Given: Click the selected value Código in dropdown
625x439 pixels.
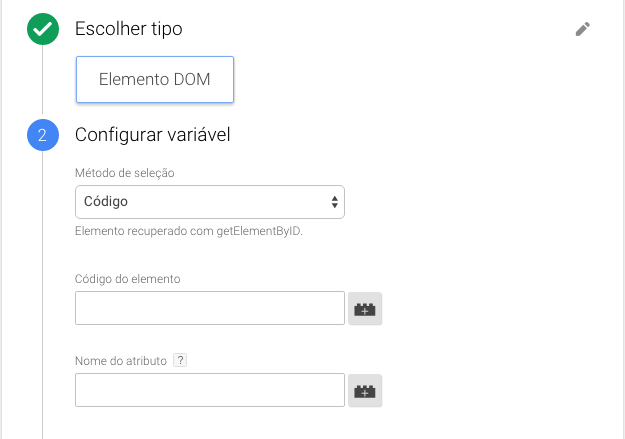Looking at the screenshot, I should coord(106,202).
